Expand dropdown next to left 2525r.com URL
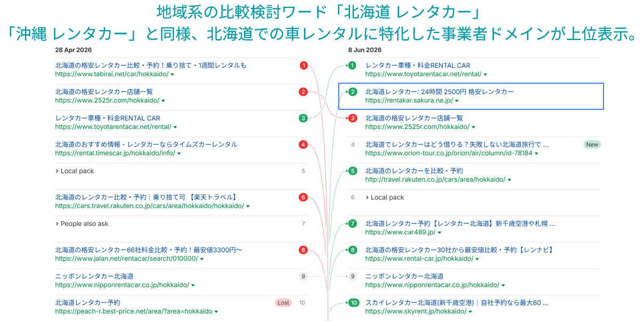This screenshot has height=321, width=644. point(164,101)
